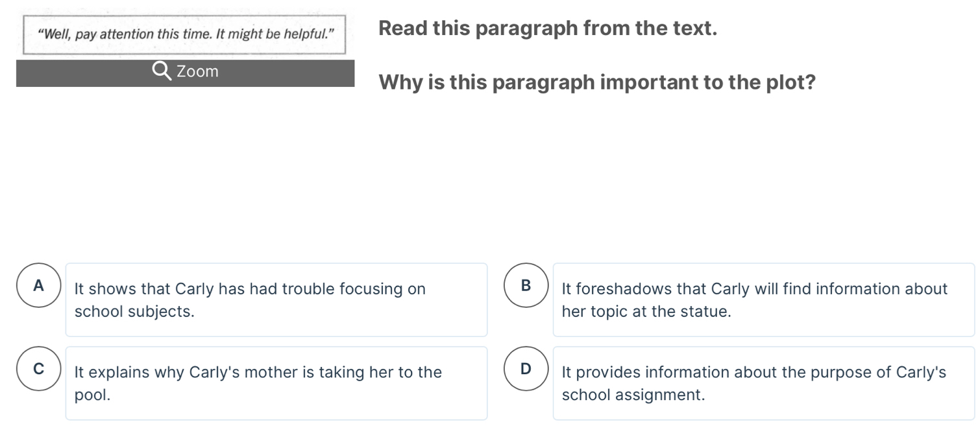Click the letter D label
Viewport: 980px width, 435px height.
pos(526,370)
